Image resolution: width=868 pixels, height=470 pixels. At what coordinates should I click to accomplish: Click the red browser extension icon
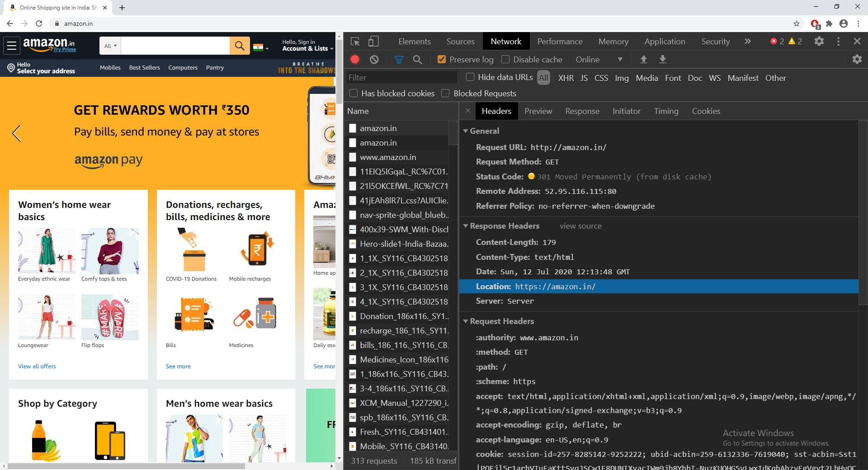pyautogui.click(x=815, y=24)
